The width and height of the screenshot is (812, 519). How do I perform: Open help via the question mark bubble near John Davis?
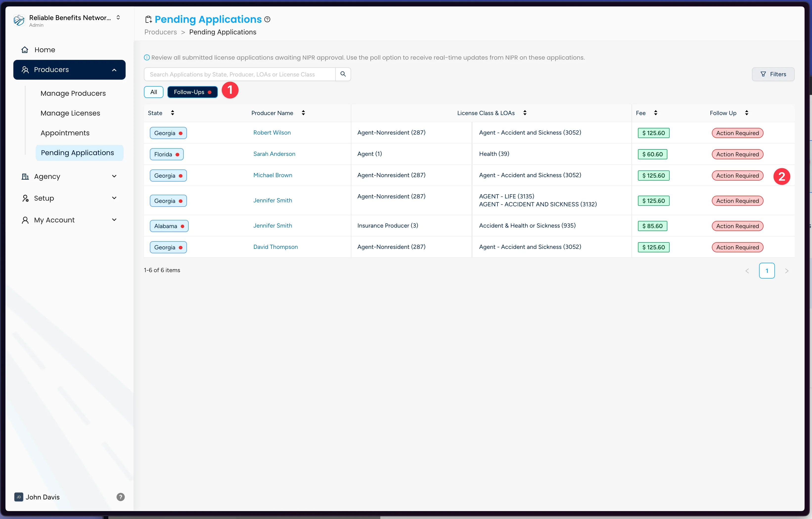(x=120, y=497)
